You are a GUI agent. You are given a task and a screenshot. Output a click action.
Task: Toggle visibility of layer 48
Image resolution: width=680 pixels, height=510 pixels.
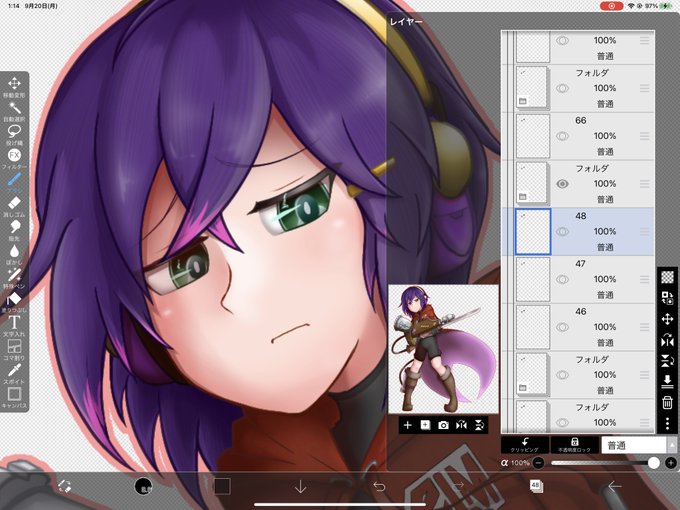point(562,232)
